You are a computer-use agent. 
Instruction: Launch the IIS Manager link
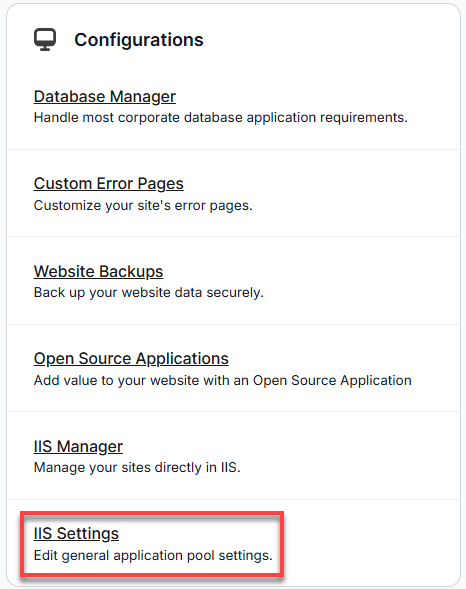[78, 446]
